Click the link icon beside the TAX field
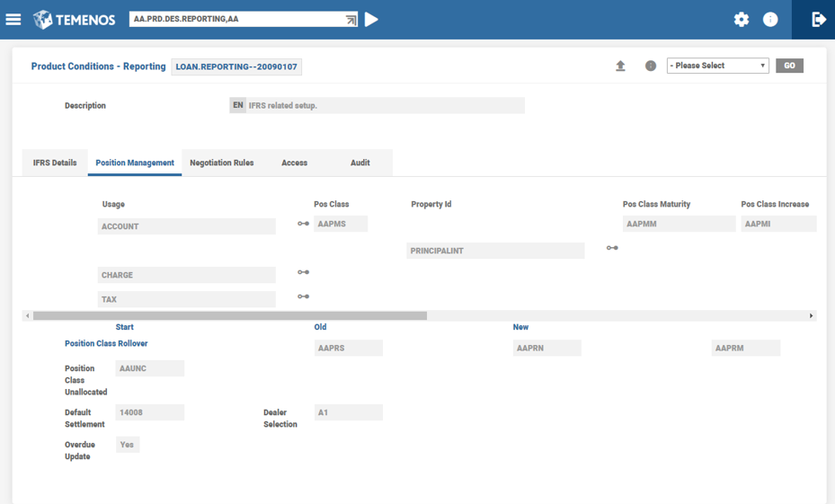Image resolution: width=835 pixels, height=504 pixels. click(x=304, y=296)
